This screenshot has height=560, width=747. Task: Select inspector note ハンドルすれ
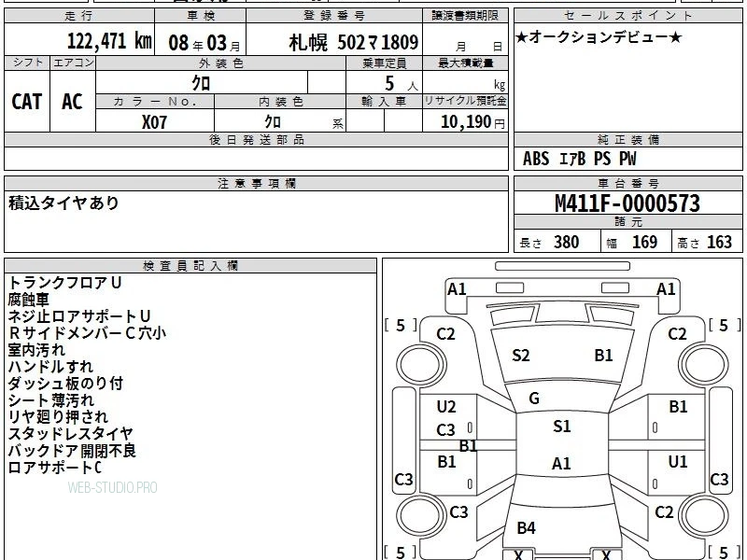50,367
